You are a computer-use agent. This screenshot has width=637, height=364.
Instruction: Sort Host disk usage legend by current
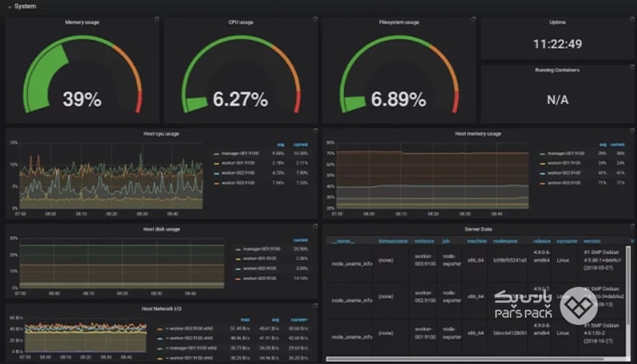click(301, 240)
